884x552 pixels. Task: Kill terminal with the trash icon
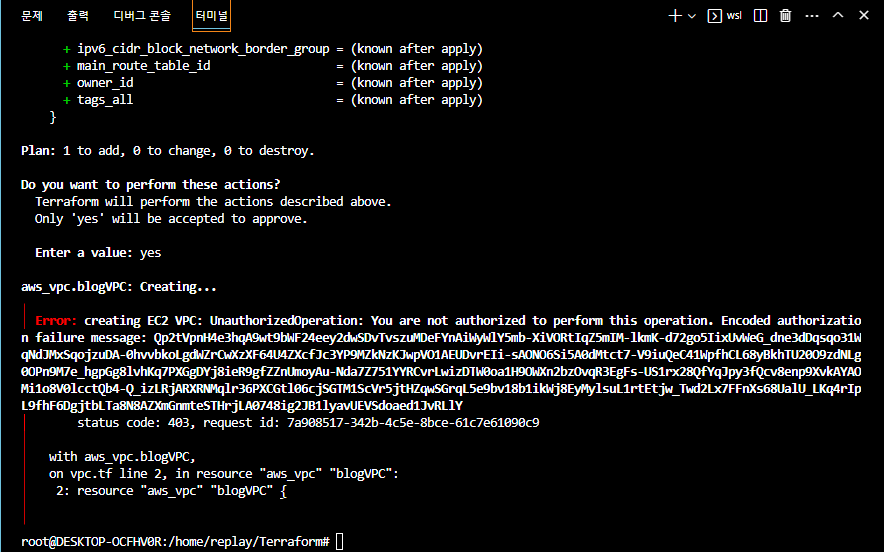(x=786, y=15)
